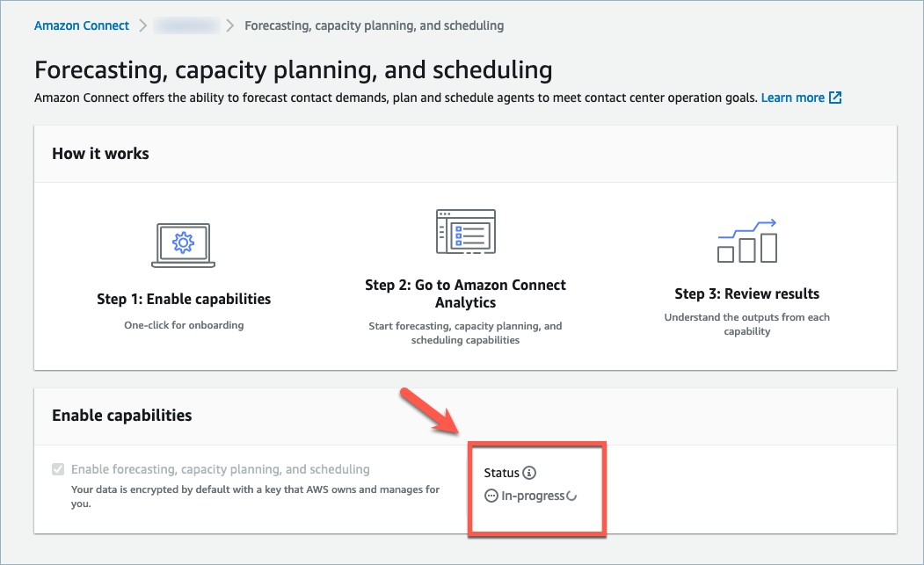Click the Step 3: Review results heading
This screenshot has height=565, width=924.
(746, 293)
